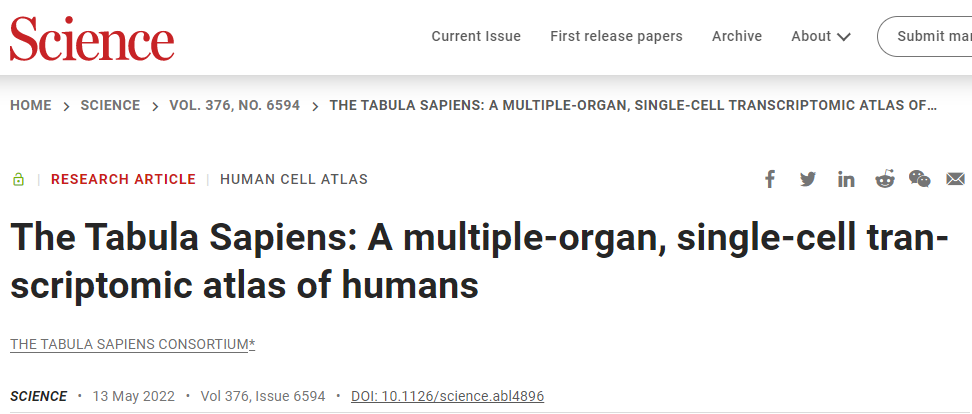Open the Archive menu item
The width and height of the screenshot is (972, 414).
coord(736,37)
